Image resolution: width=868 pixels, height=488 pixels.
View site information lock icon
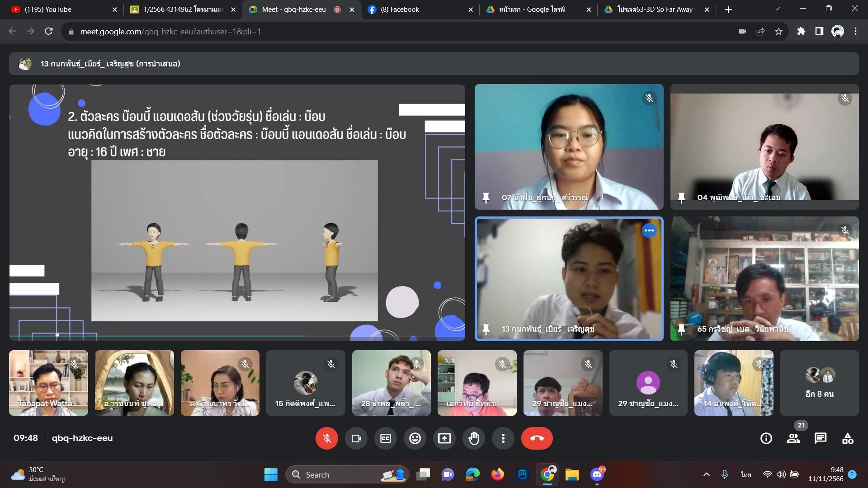[x=71, y=32]
